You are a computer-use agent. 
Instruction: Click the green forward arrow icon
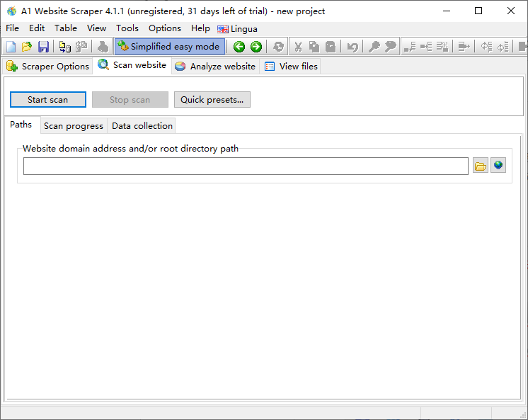pyautogui.click(x=256, y=47)
